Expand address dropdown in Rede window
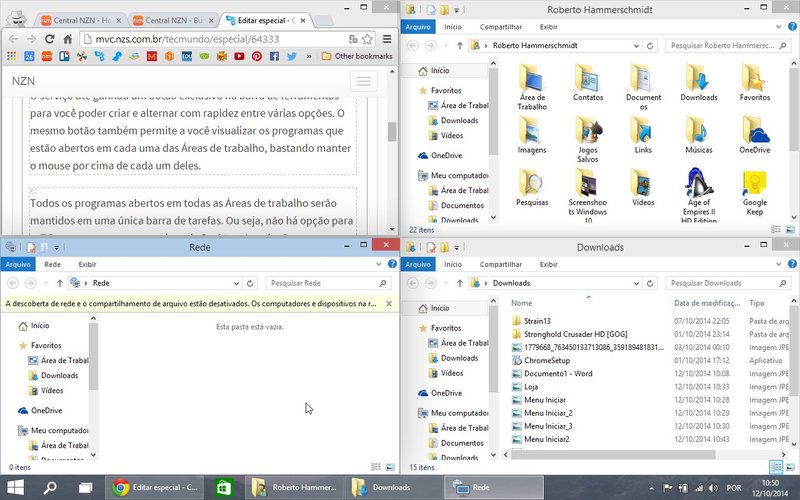This screenshot has width=800, height=500. pos(236,283)
